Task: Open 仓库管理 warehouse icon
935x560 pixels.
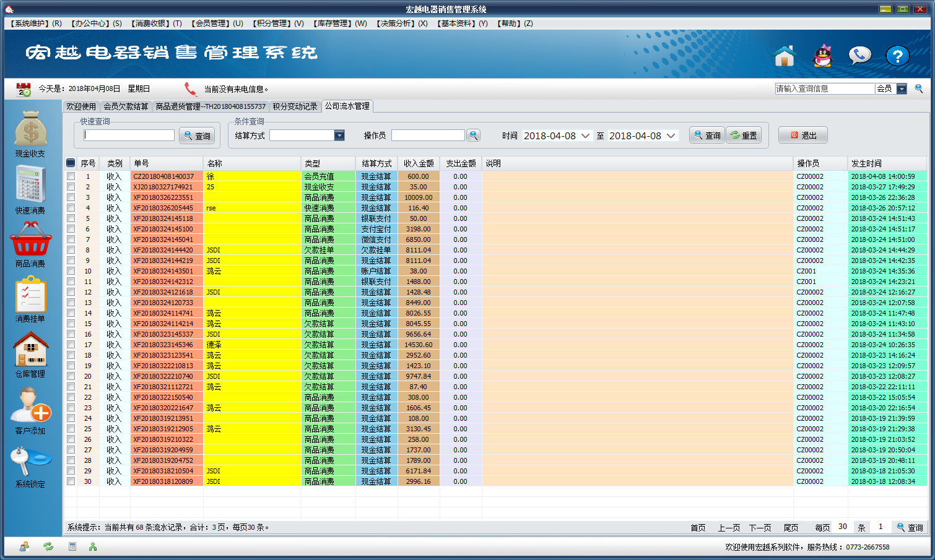Action: [x=30, y=350]
